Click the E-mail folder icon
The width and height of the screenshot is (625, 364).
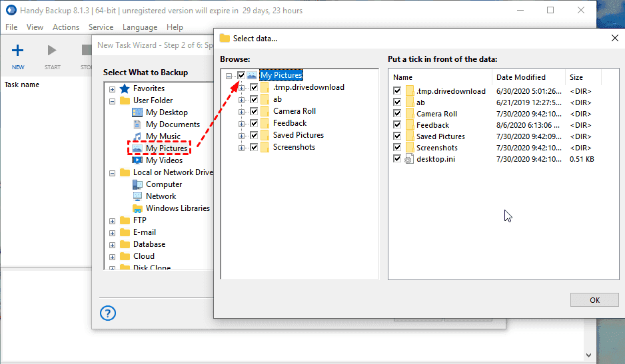coord(125,232)
